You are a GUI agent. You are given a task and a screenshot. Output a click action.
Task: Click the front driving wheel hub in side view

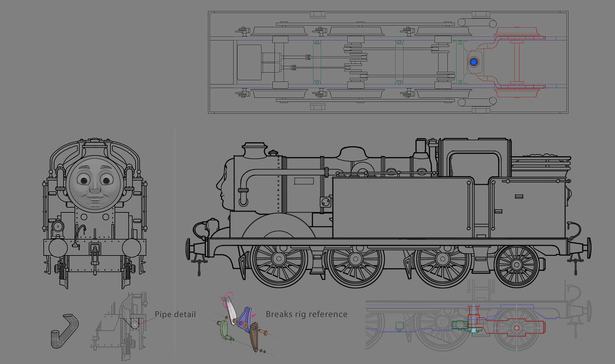279,258
